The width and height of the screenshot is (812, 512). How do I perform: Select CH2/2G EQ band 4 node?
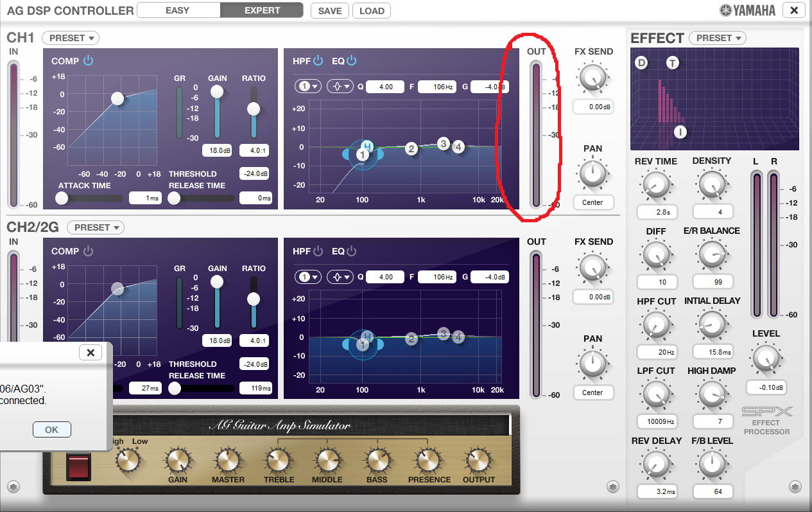pos(458,337)
